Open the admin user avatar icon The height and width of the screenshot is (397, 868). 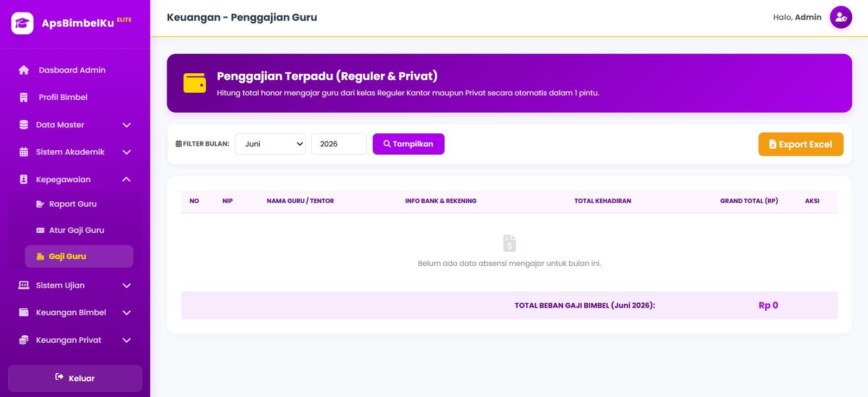point(841,17)
